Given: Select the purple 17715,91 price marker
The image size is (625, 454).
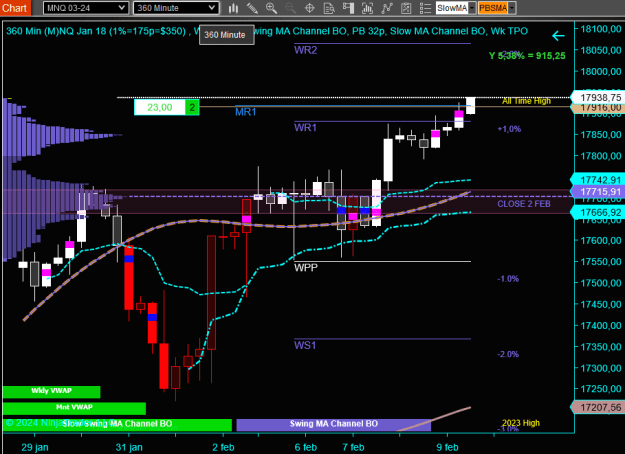Looking at the screenshot, I should 599,192.
